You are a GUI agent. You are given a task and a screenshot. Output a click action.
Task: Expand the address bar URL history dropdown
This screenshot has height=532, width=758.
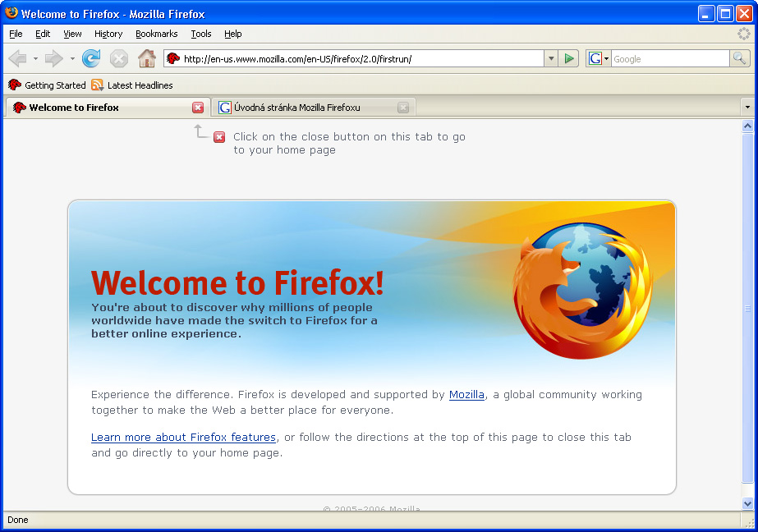(x=551, y=58)
